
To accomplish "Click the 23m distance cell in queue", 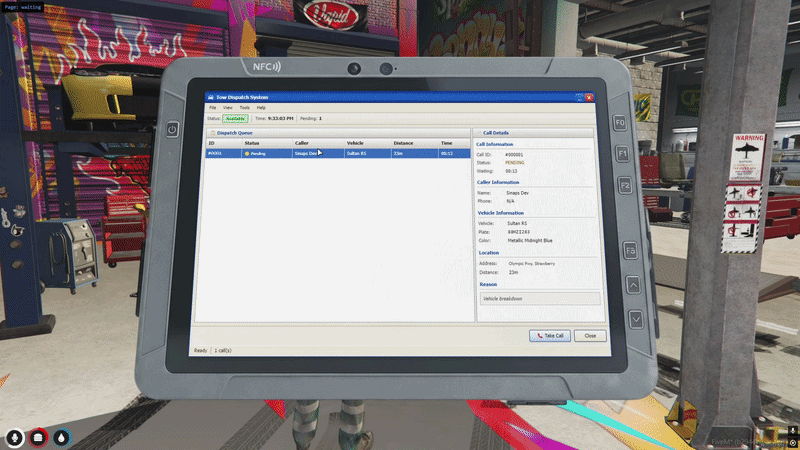I will click(x=414, y=153).
